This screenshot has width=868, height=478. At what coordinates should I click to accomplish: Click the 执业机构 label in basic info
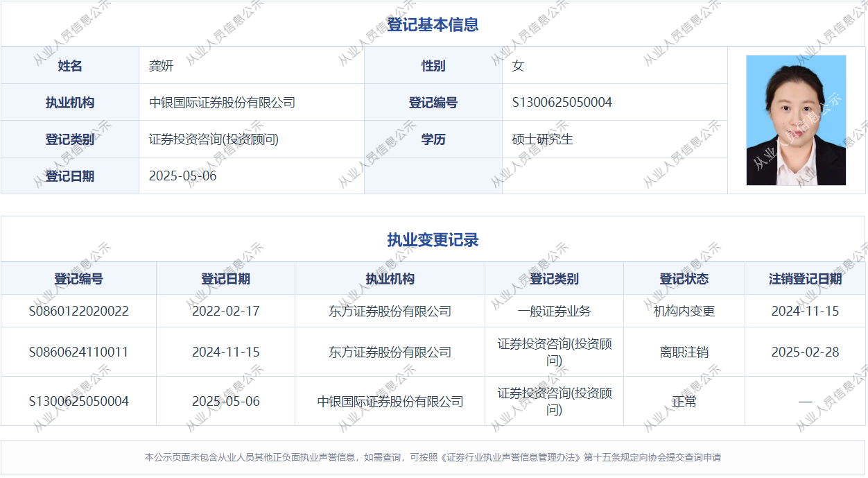[70, 103]
